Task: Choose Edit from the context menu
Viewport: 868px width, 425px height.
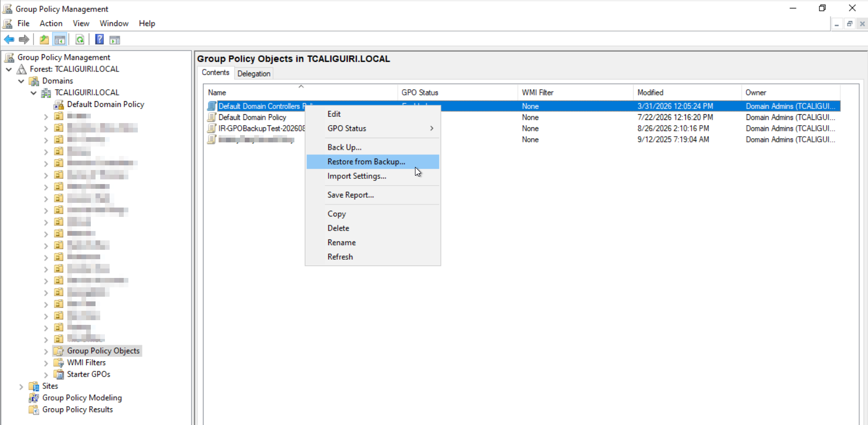Action: pyautogui.click(x=373, y=114)
